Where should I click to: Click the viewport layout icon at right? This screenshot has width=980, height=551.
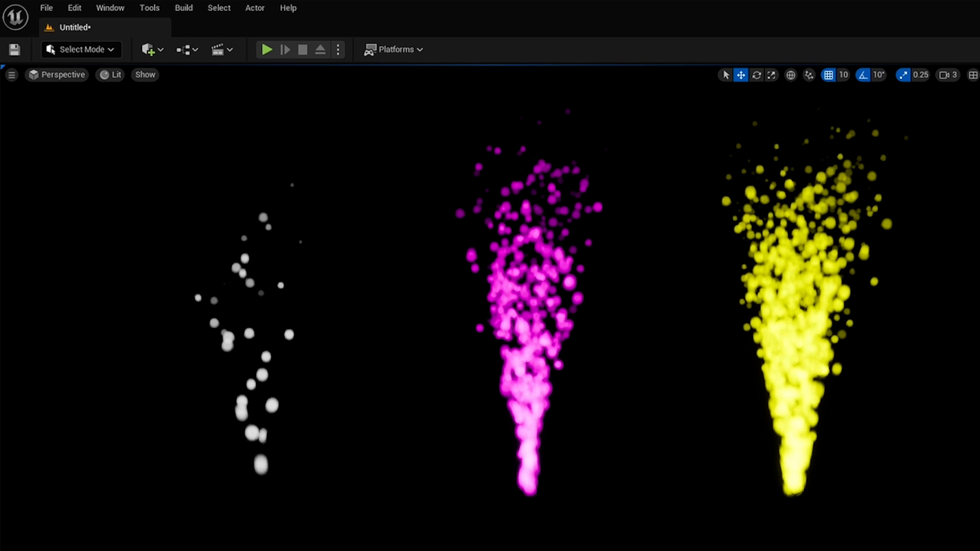coord(973,75)
